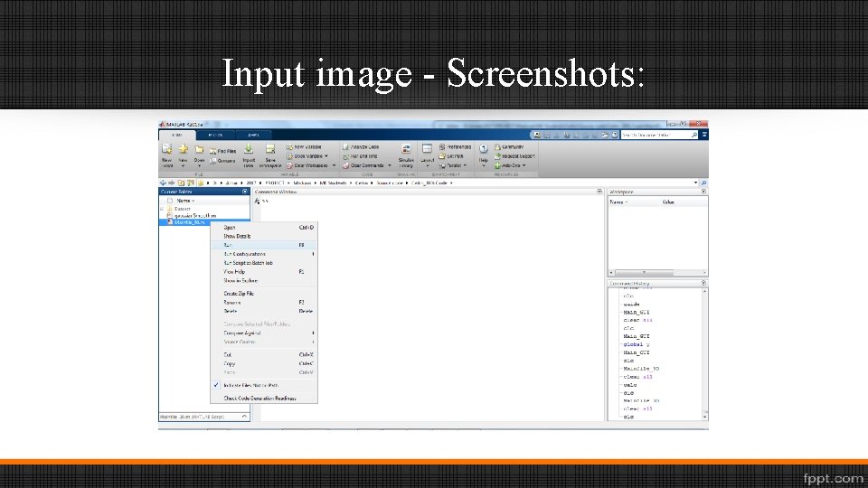This screenshot has height=488, width=868.
Task: Click the fx icon in Command Window
Action: 257,202
